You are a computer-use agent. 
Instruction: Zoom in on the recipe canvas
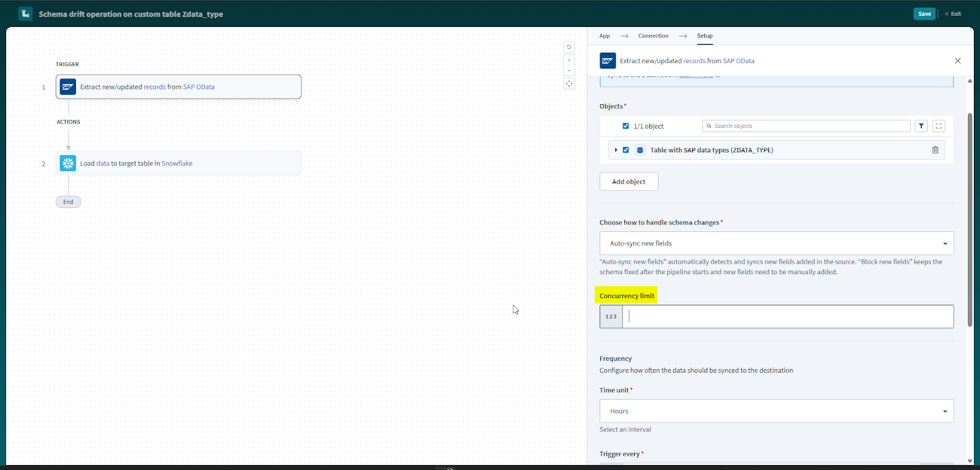tap(569, 61)
